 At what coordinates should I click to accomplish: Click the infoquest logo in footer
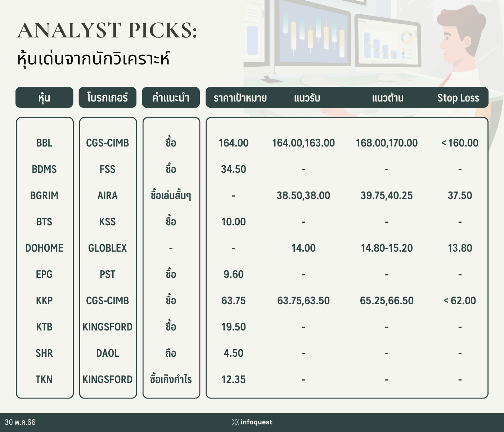pos(252,422)
